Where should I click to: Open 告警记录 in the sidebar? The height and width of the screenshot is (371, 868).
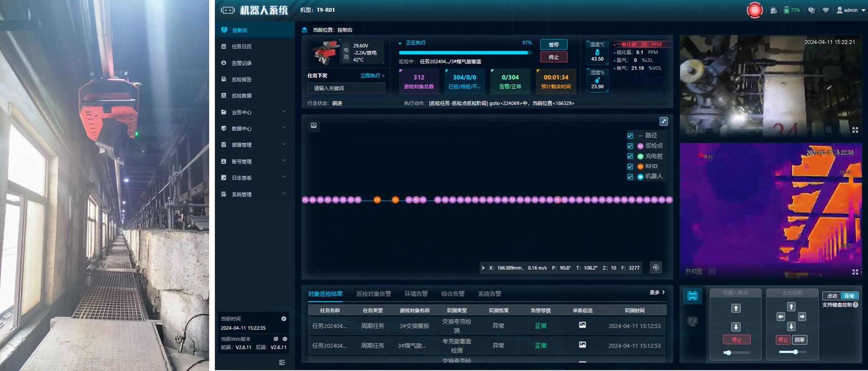[x=242, y=63]
